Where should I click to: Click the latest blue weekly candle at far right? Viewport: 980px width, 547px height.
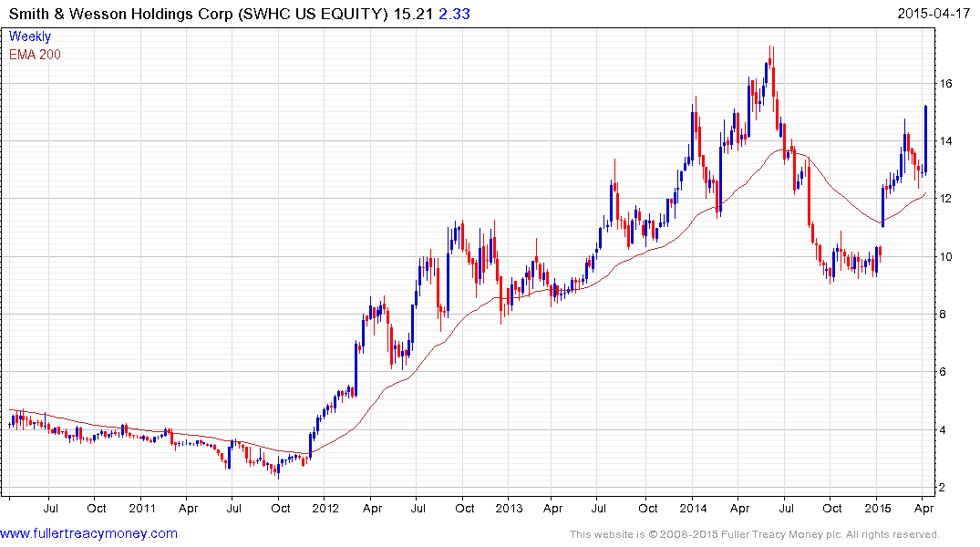pyautogui.click(x=925, y=139)
